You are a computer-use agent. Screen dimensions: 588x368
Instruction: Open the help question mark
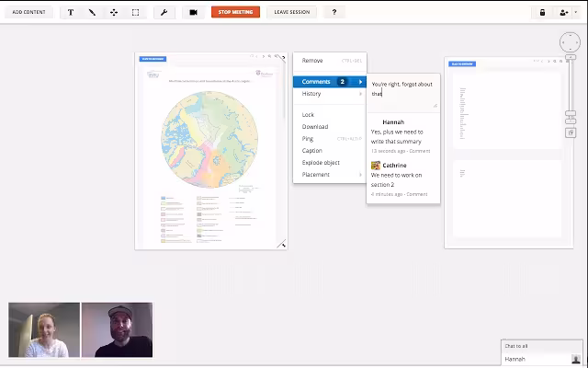tap(334, 12)
